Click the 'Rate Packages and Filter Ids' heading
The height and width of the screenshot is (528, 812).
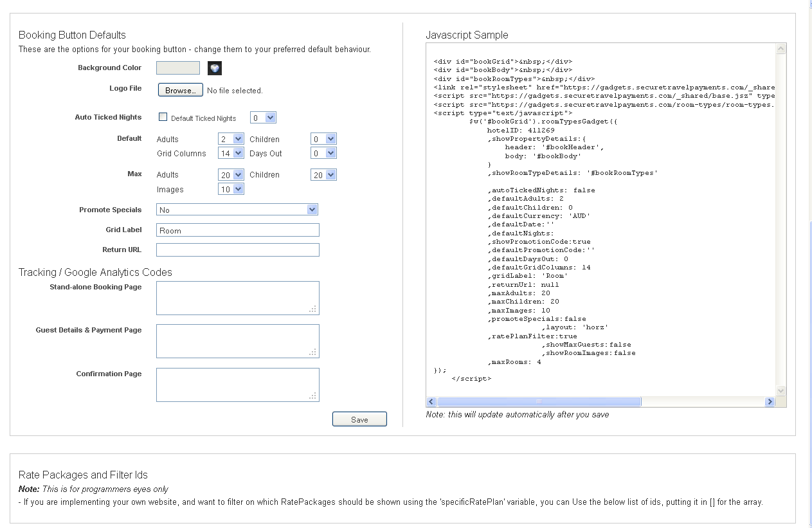click(x=83, y=475)
